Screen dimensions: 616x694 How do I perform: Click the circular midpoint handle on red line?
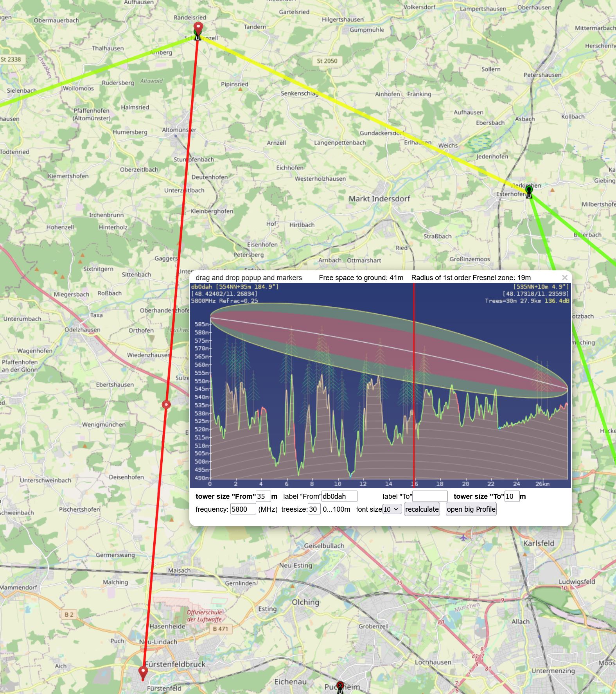(166, 405)
